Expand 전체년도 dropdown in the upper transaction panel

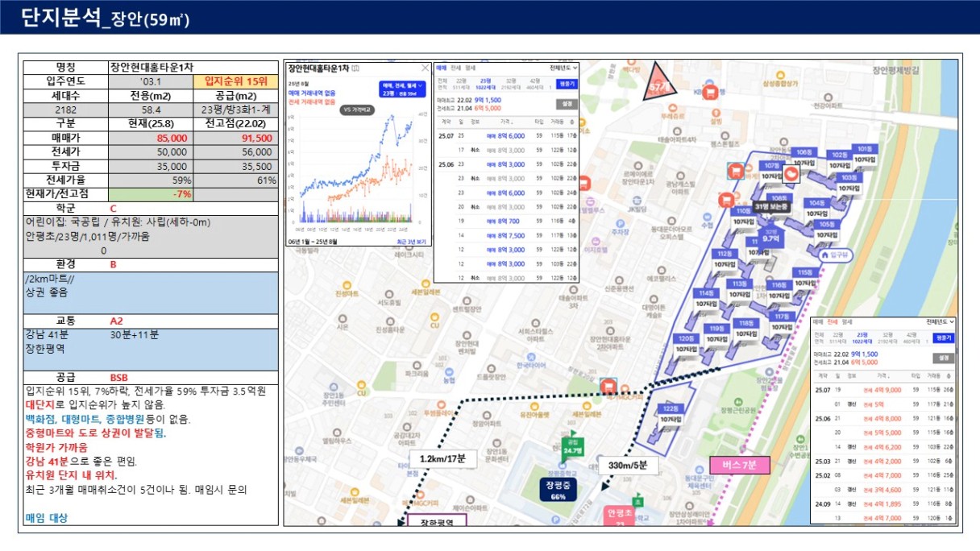coord(563,68)
